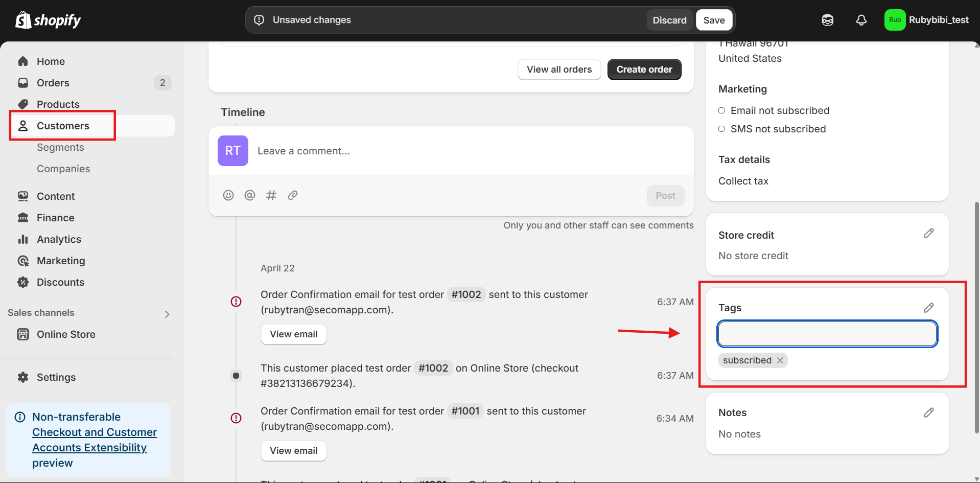The height and width of the screenshot is (483, 980).
Task: Open order #1002 in placed order entry
Action: 433,368
